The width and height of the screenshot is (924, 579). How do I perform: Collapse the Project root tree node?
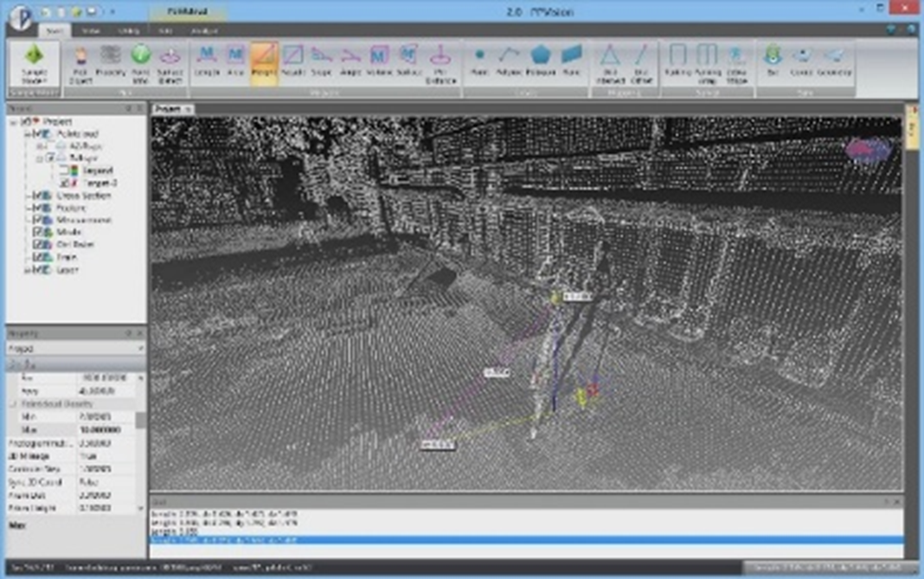pos(13,122)
